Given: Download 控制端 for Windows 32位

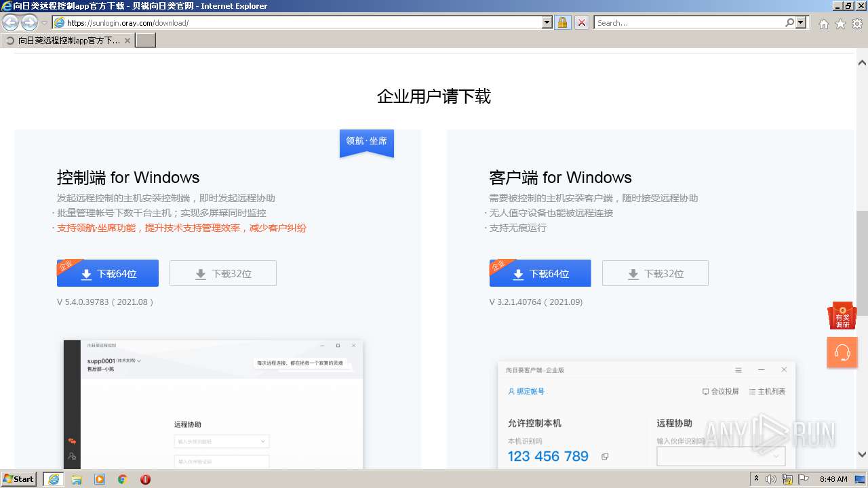Looking at the screenshot, I should (x=223, y=273).
